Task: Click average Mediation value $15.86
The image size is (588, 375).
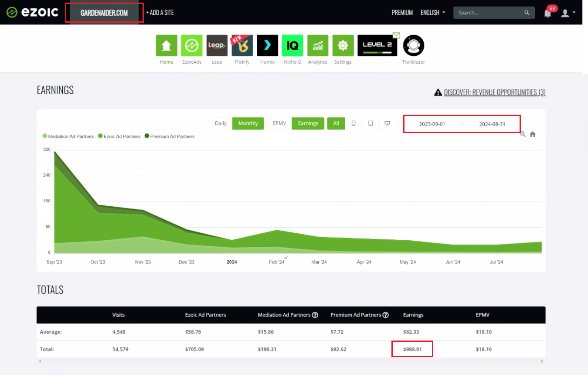Action: click(x=265, y=332)
